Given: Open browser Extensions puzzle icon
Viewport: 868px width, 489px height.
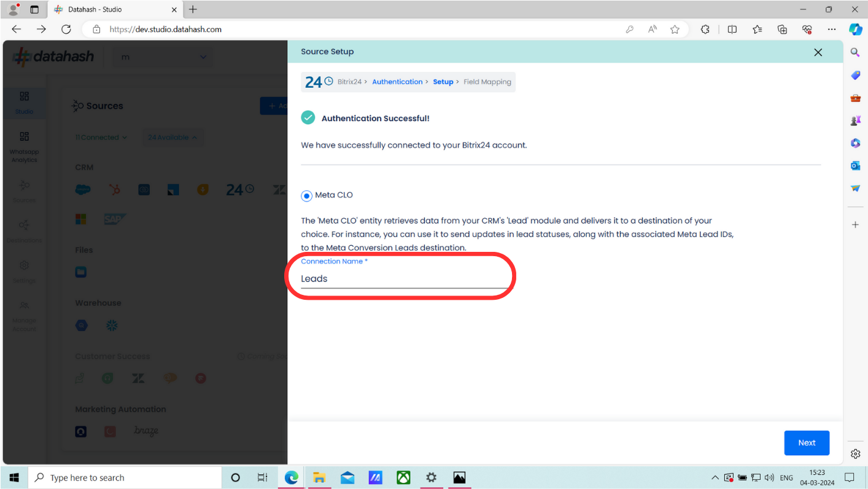Looking at the screenshot, I should (x=705, y=29).
